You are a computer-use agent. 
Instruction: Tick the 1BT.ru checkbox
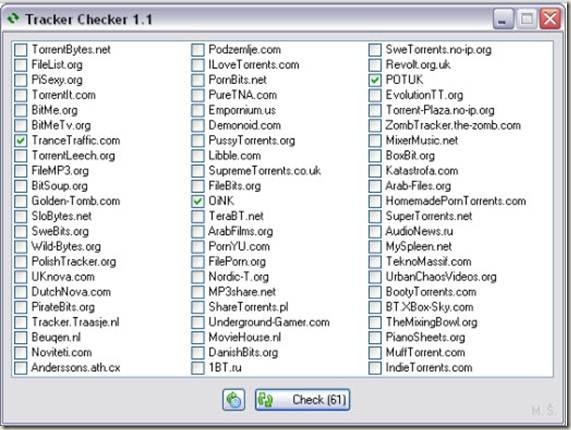[x=198, y=368]
